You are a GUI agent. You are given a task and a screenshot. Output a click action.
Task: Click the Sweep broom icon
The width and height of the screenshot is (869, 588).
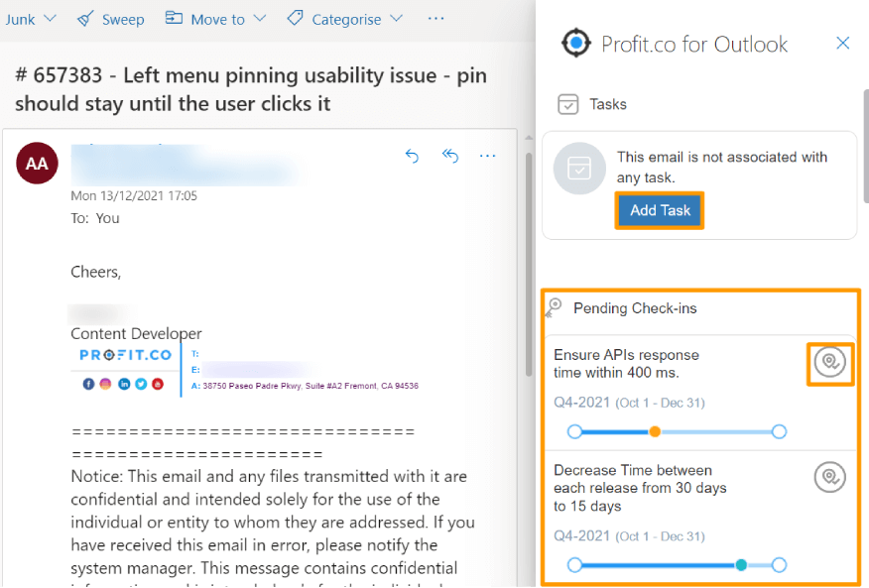85,20
